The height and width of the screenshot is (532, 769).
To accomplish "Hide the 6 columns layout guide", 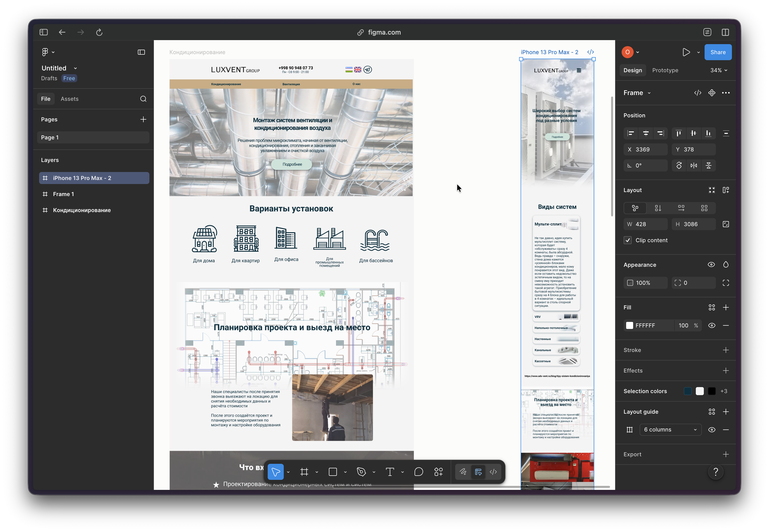I will point(712,430).
